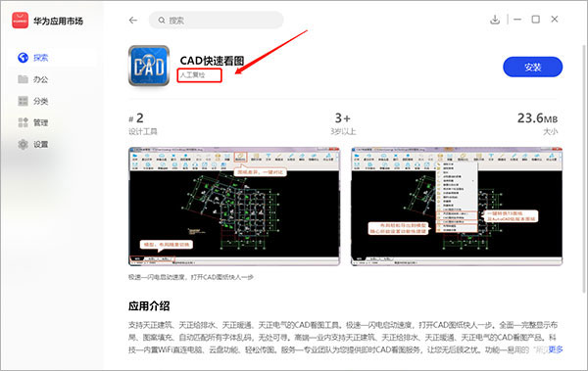Install CAD快速看图 with the 安装 button

[x=532, y=68]
